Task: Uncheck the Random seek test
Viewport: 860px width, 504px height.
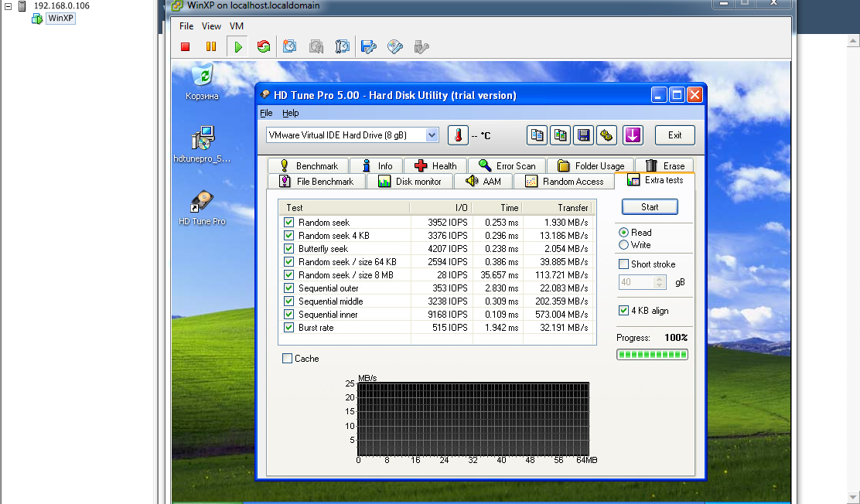Action: coord(289,222)
